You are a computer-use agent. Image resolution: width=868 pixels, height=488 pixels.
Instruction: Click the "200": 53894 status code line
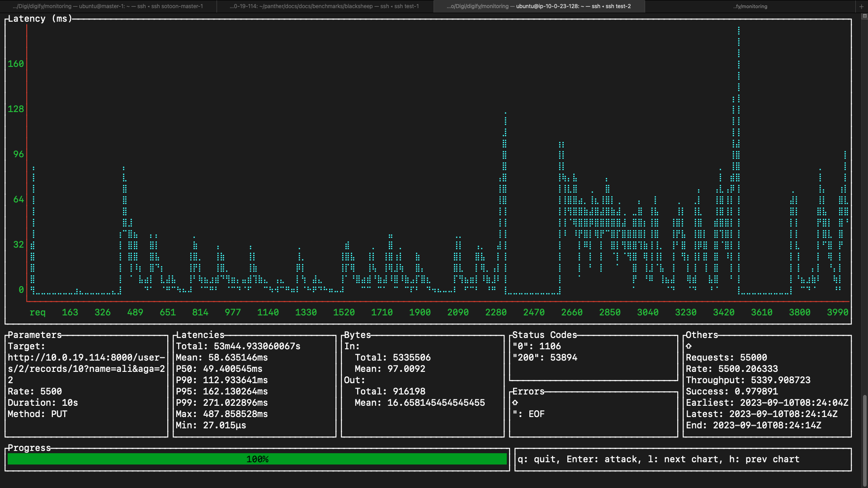[545, 357]
